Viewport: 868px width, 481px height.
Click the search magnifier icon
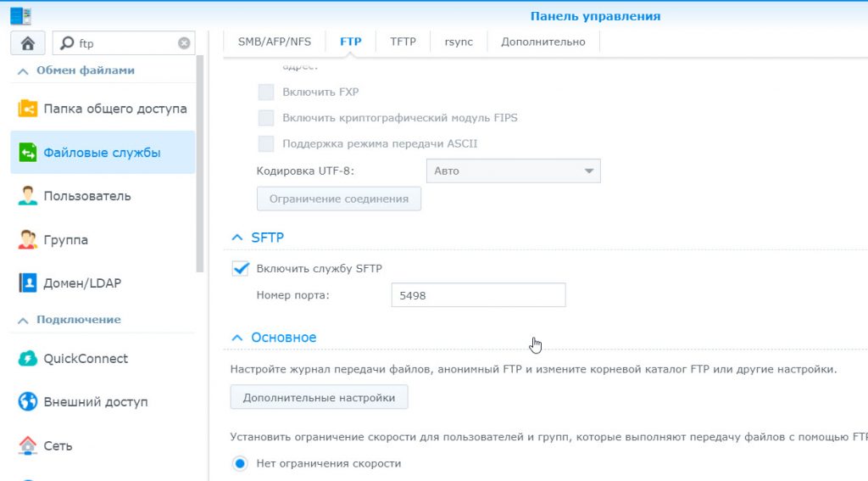[x=67, y=42]
